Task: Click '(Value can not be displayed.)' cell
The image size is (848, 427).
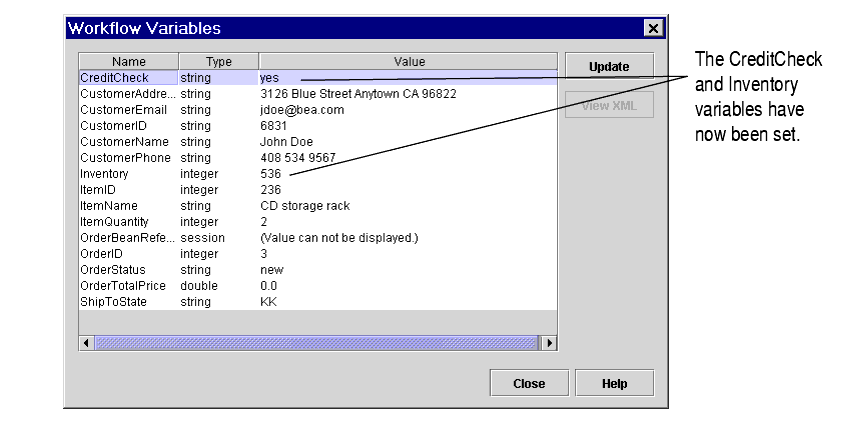Action: 339,238
